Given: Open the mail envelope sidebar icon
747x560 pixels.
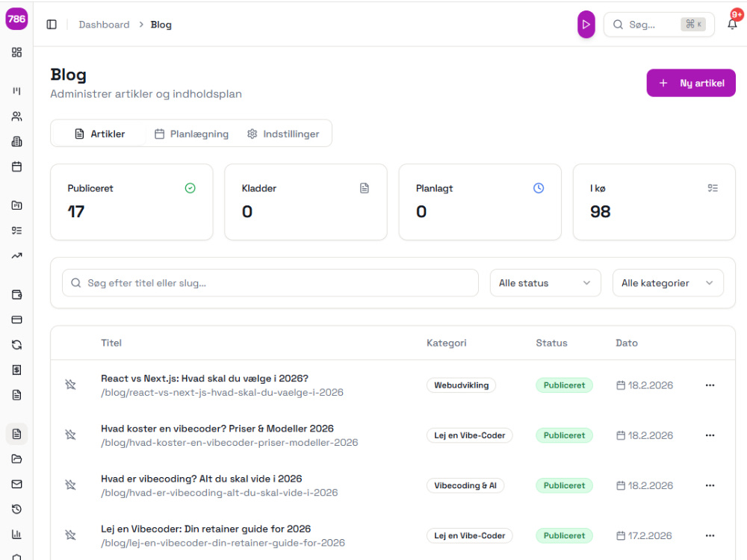Looking at the screenshot, I should pos(16,485).
